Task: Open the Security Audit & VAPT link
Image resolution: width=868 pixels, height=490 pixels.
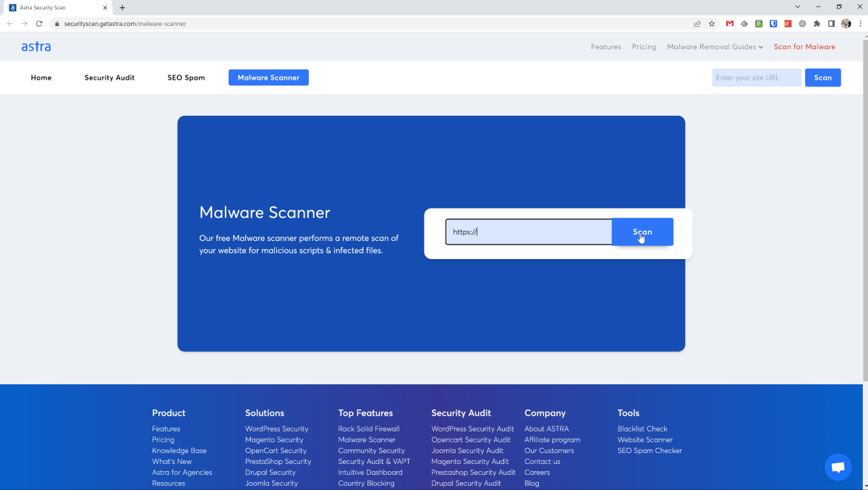Action: [x=374, y=462]
